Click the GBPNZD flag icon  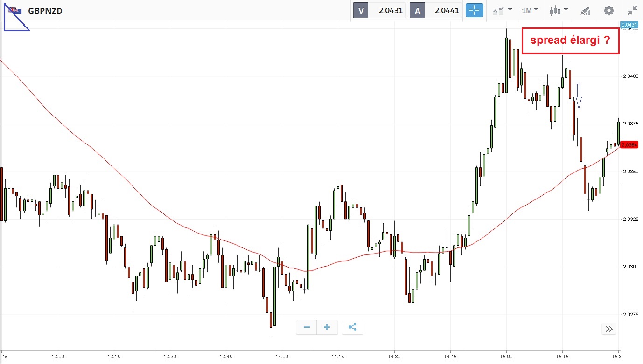click(x=15, y=10)
